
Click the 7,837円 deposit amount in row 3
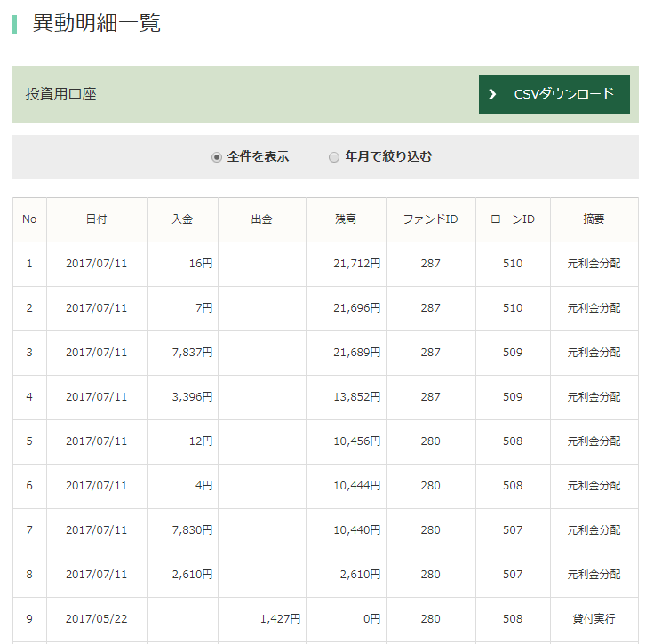coord(192,353)
